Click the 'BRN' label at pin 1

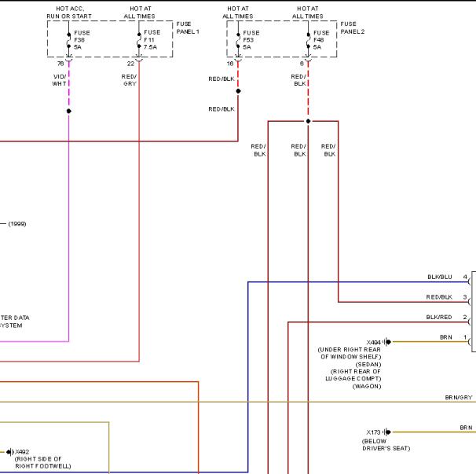(x=446, y=337)
